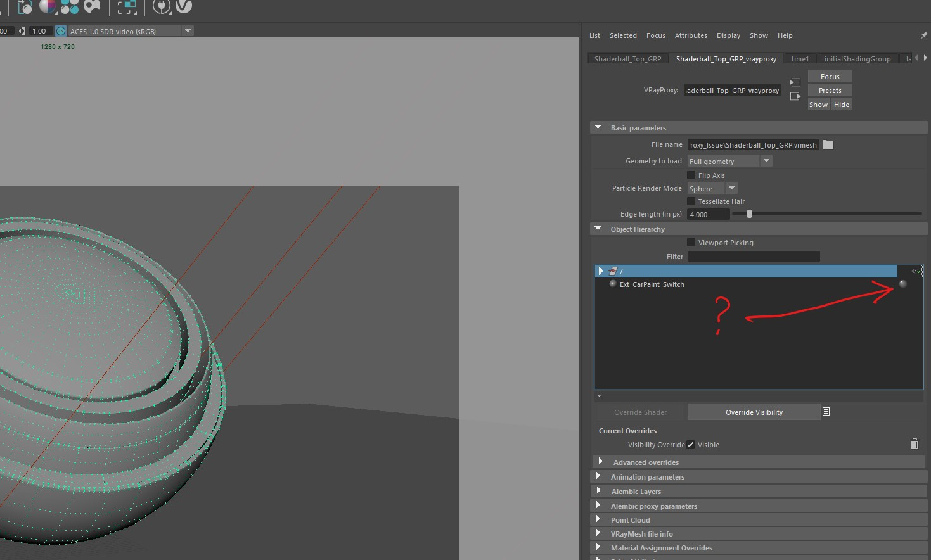The height and width of the screenshot is (560, 931).
Task: Click the power plug circle toolbar icon
Action: click(x=162, y=6)
